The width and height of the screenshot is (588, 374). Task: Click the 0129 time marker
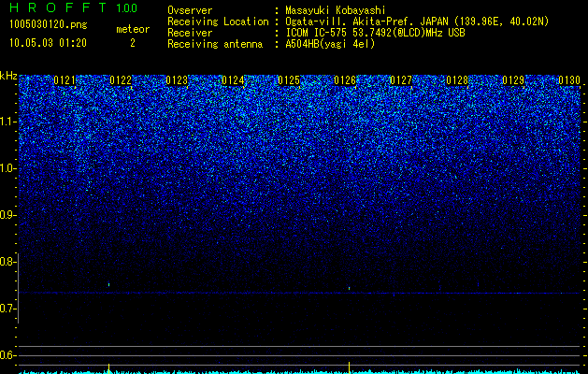click(x=513, y=80)
